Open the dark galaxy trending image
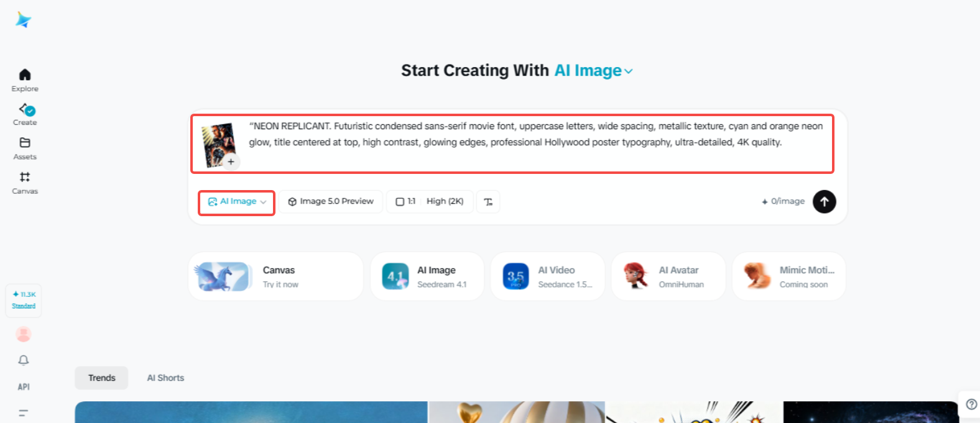This screenshot has width=980, height=423. tap(871, 412)
